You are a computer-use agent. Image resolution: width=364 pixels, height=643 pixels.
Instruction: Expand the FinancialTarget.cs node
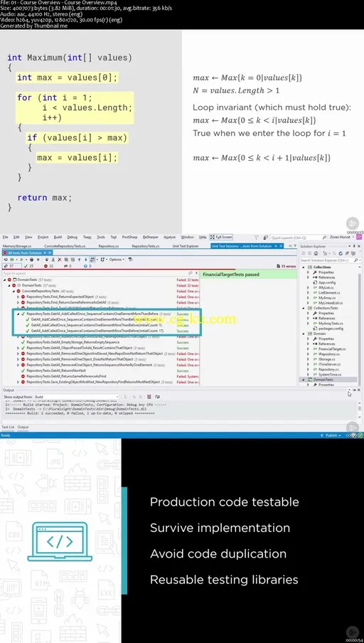pos(309,349)
